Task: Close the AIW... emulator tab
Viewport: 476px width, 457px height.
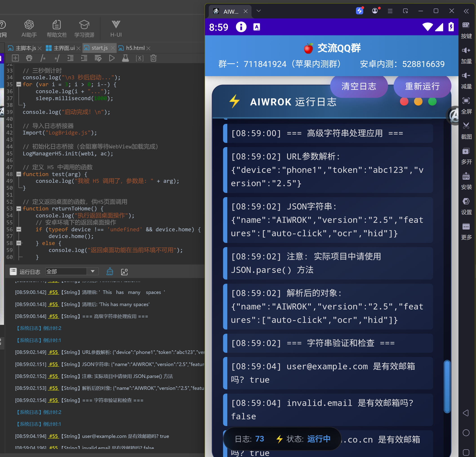Action: (x=245, y=11)
